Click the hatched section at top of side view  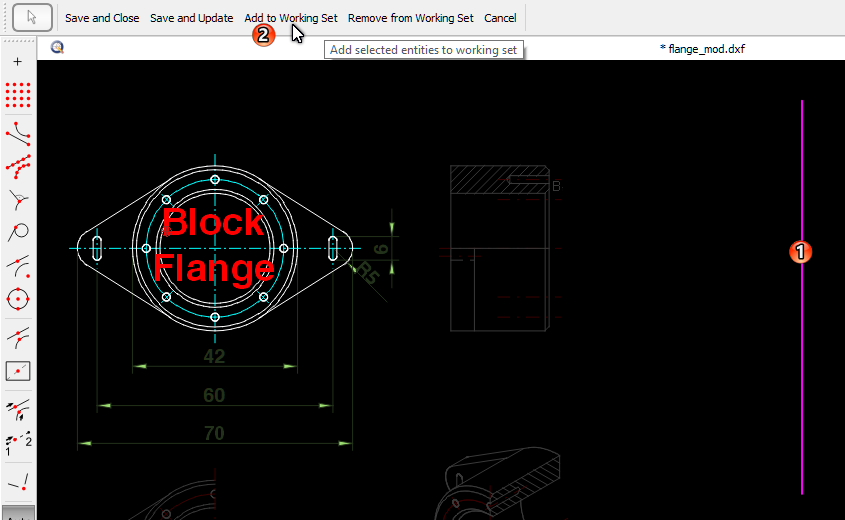pyautogui.click(x=500, y=179)
